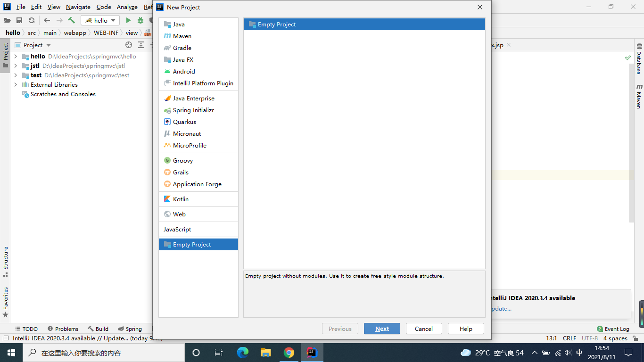Screen dimensions: 644x362
Task: Open the Spring tool window
Action: click(130, 329)
